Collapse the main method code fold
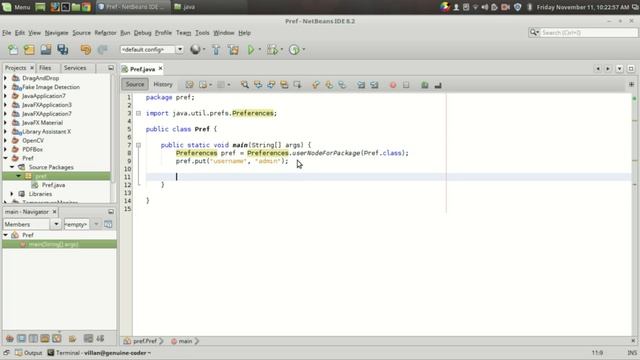Viewport: 640px width, 360px height. tap(138, 145)
